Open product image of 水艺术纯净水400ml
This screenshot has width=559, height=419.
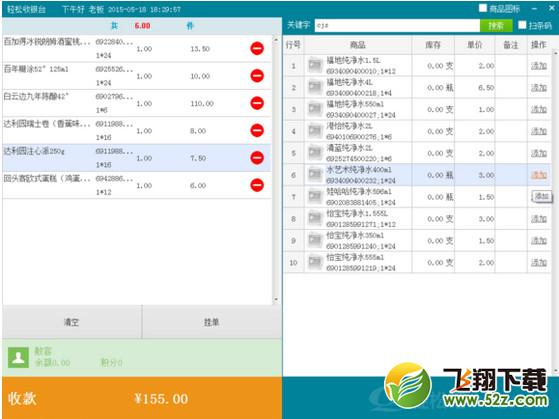point(315,175)
